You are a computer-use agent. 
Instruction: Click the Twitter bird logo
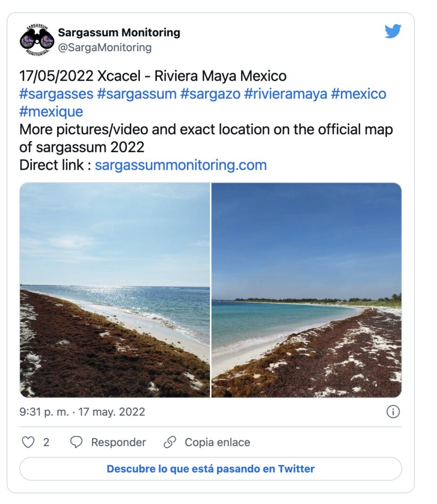click(x=393, y=32)
